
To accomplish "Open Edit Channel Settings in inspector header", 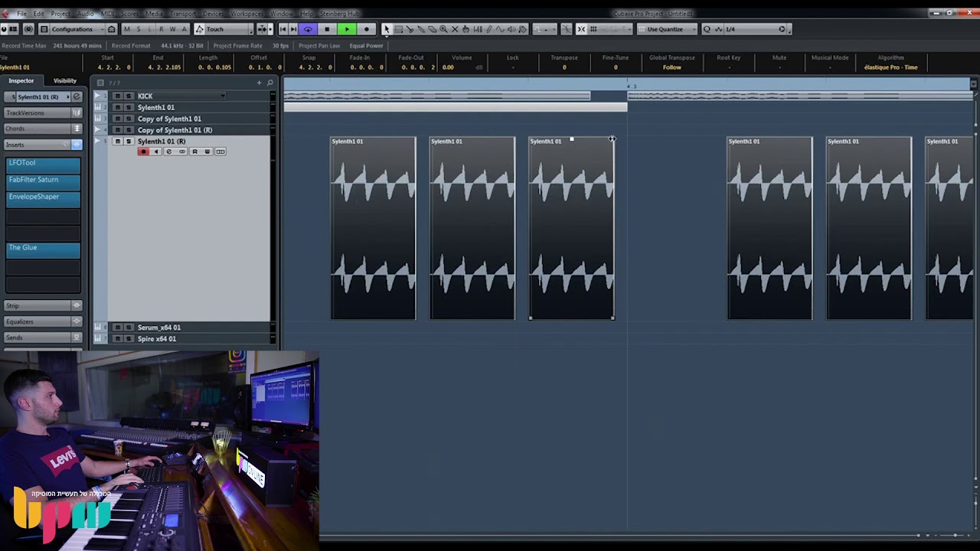I will (77, 97).
